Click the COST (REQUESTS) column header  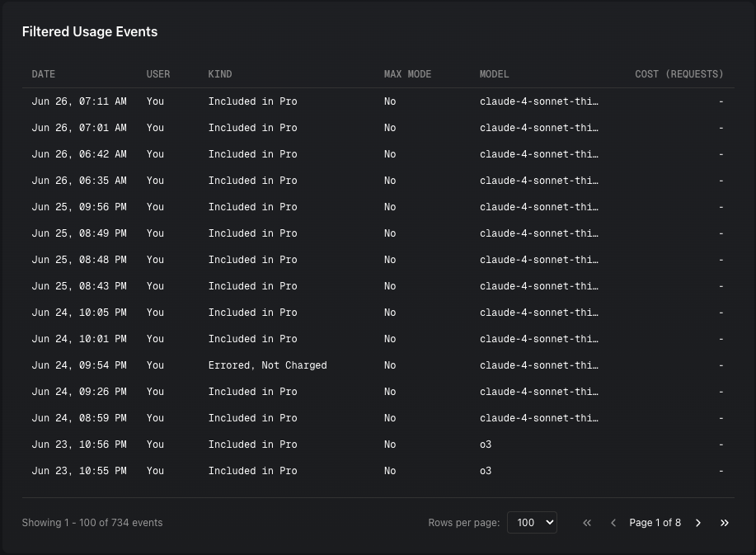[x=679, y=74]
